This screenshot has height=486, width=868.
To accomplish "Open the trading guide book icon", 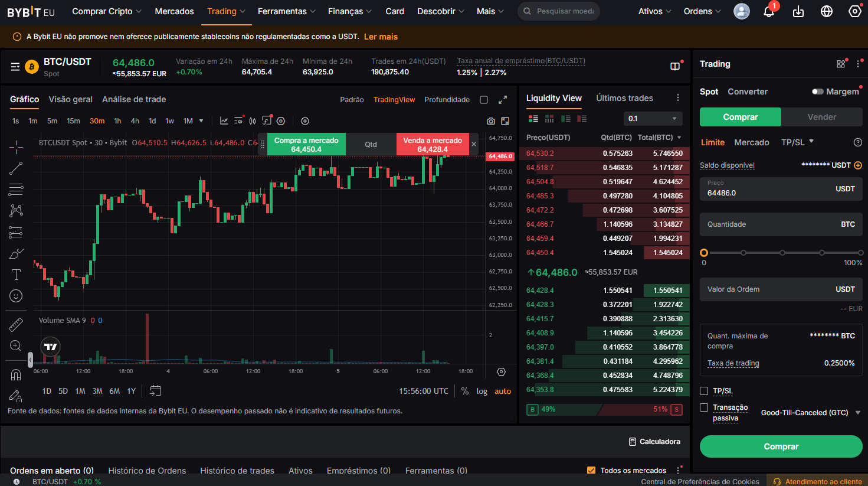I will (675, 67).
